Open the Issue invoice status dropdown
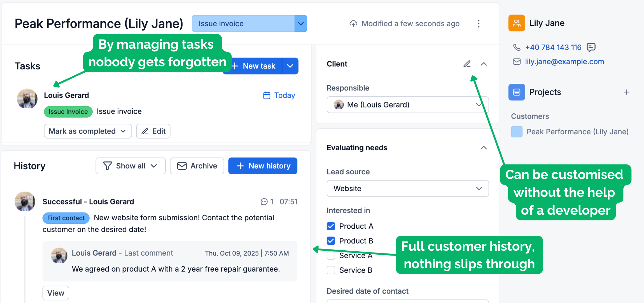 [300, 24]
